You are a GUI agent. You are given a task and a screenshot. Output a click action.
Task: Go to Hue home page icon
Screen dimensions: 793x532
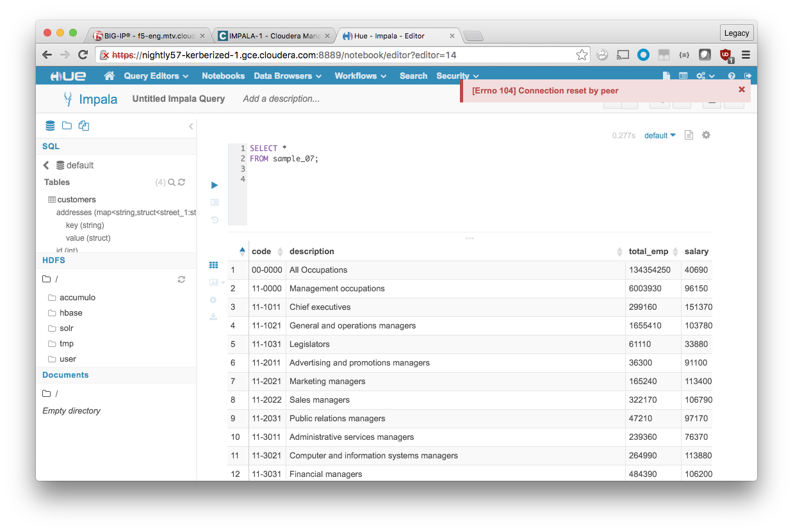click(109, 76)
